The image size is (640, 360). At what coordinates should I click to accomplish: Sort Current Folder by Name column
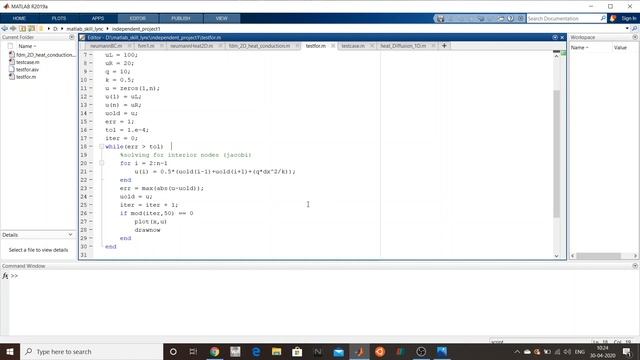coord(27,46)
